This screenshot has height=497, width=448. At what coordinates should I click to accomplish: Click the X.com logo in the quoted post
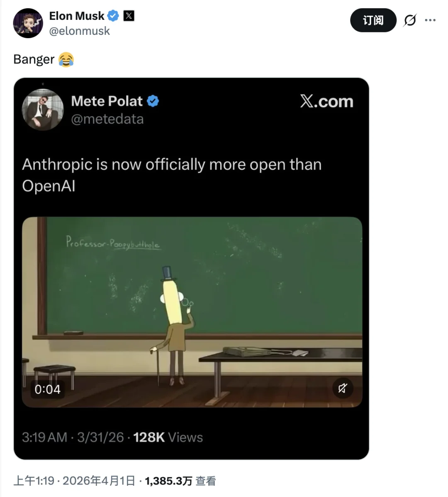326,102
